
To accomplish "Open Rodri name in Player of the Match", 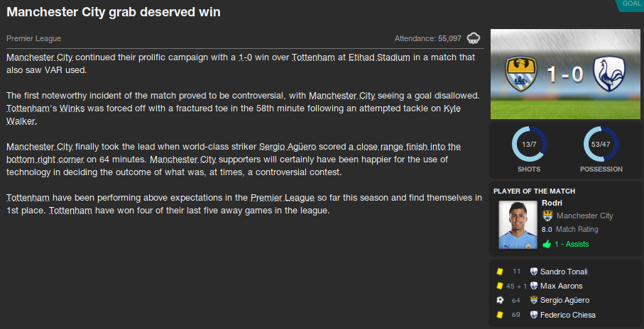I will (551, 203).
